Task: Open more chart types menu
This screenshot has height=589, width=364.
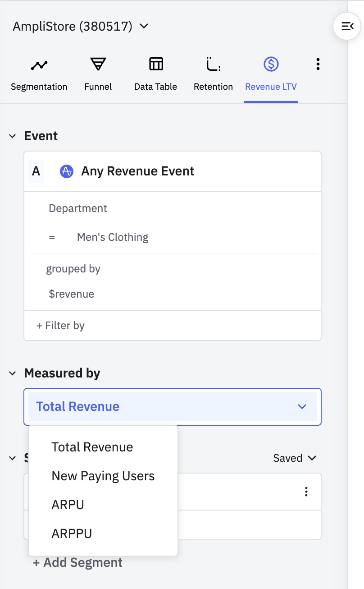Action: [318, 64]
